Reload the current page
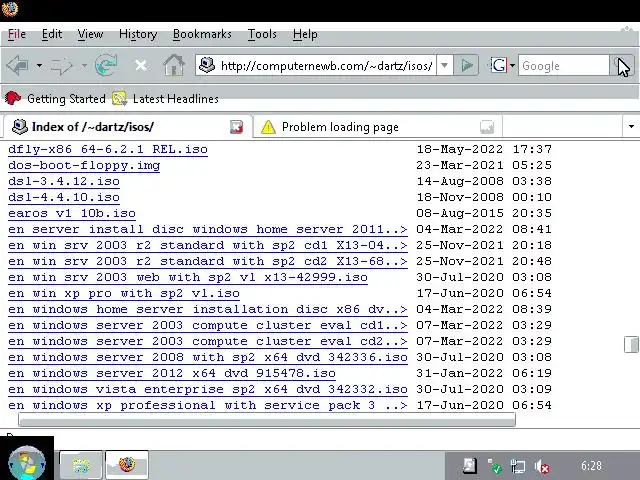Screen dimensions: 640x480 click(x=106, y=65)
